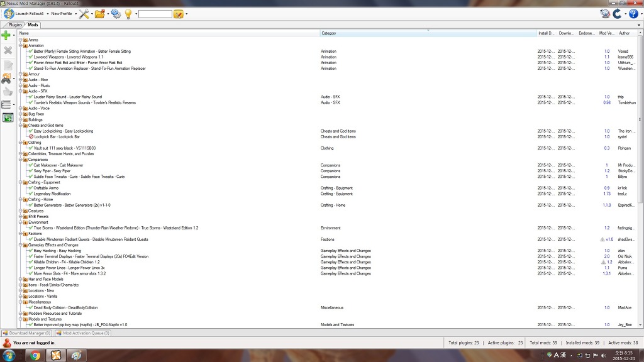Click the green plus Add Mod icon
This screenshot has height=362, width=644.
(7, 36)
